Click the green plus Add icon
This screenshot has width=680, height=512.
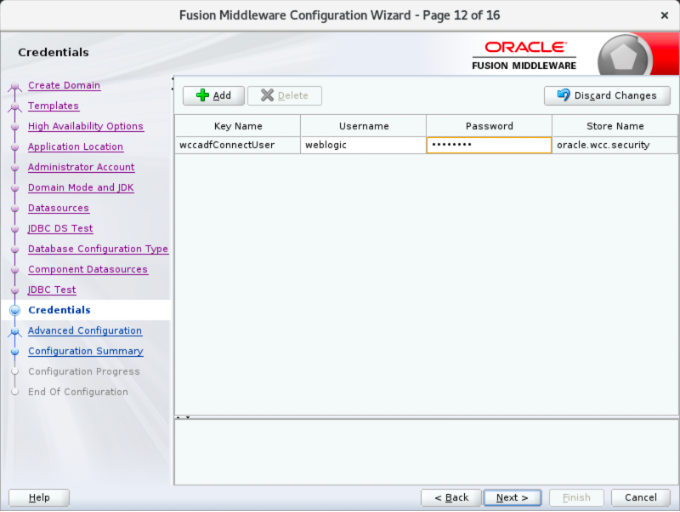(203, 95)
